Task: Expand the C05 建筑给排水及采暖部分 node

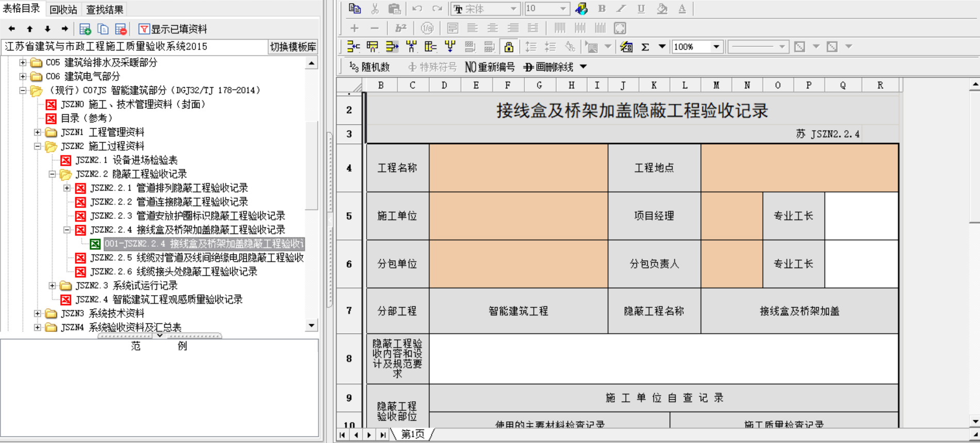Action: [x=23, y=62]
